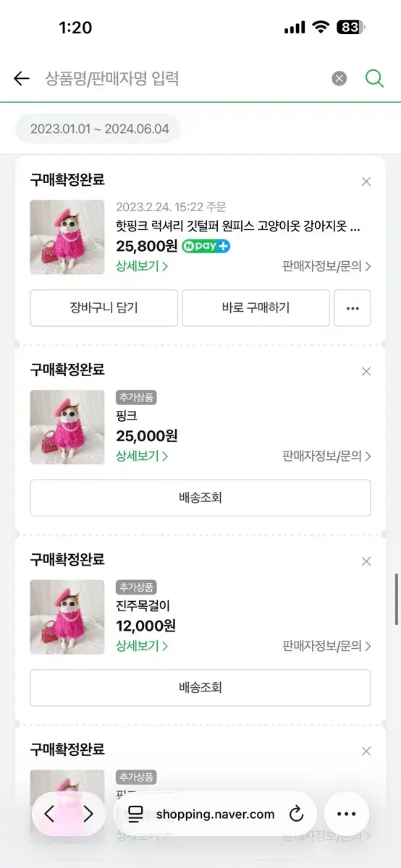
Task: Open browser page menu icon beside shopping.naver.com
Action: [x=135, y=814]
